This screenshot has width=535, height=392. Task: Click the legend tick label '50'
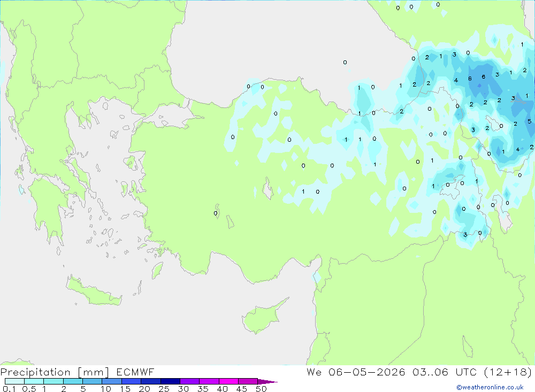click(261, 389)
